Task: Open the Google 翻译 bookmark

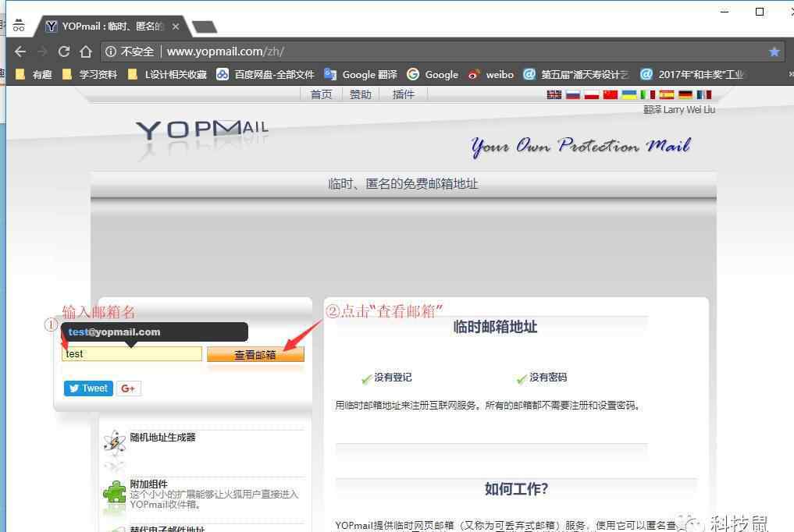Action: [361, 74]
